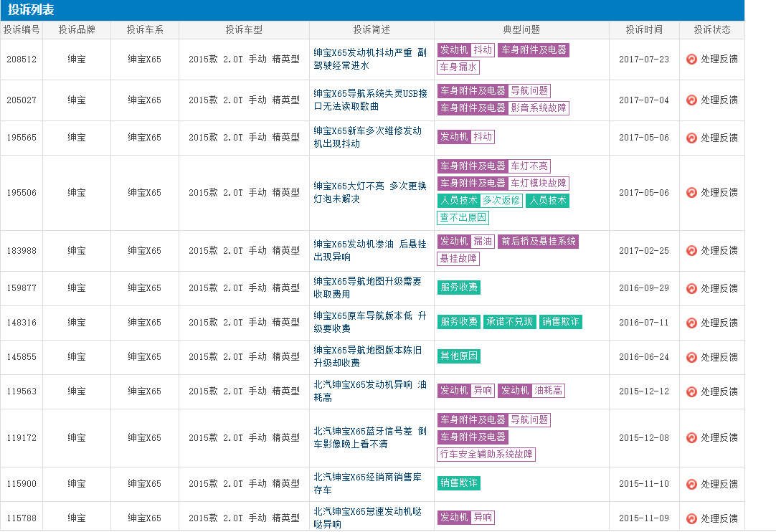Click the red status icon for complaint 208512
The height and width of the screenshot is (532, 776).
point(691,60)
